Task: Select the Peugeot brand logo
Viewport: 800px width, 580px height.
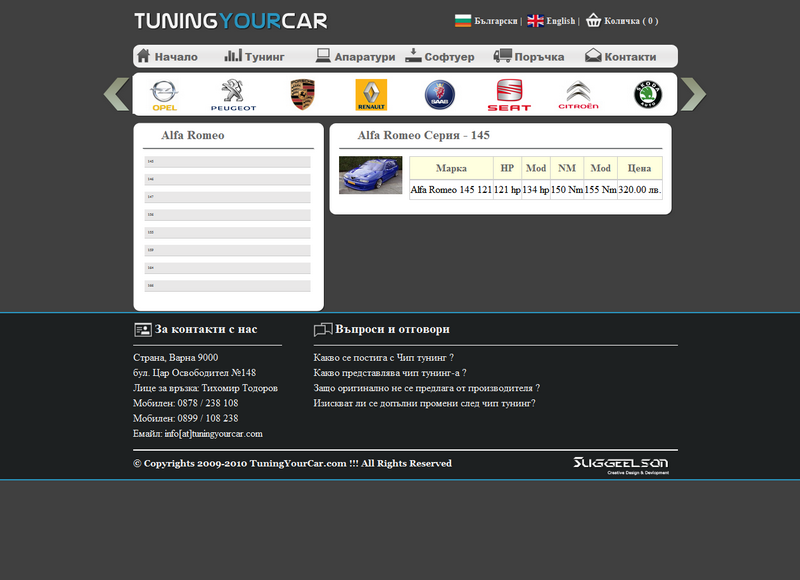Action: click(233, 95)
